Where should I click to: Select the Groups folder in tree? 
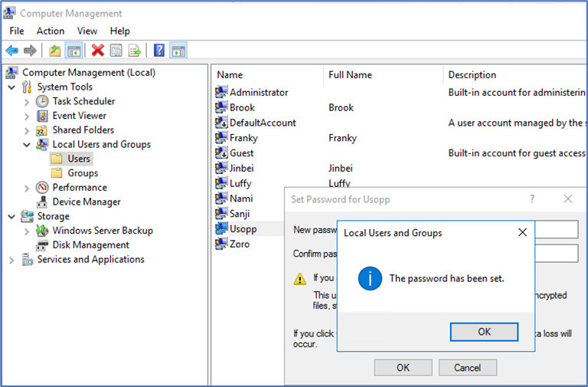(82, 173)
